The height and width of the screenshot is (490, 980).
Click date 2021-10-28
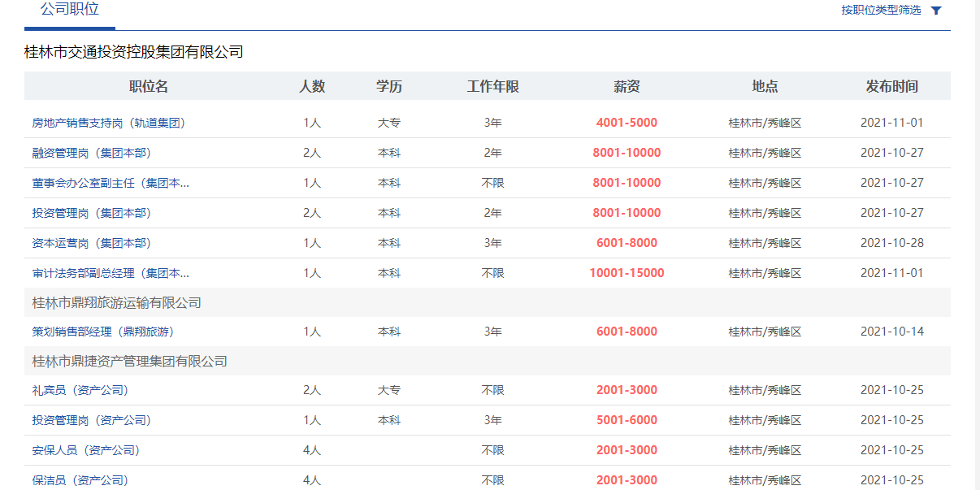[892, 243]
